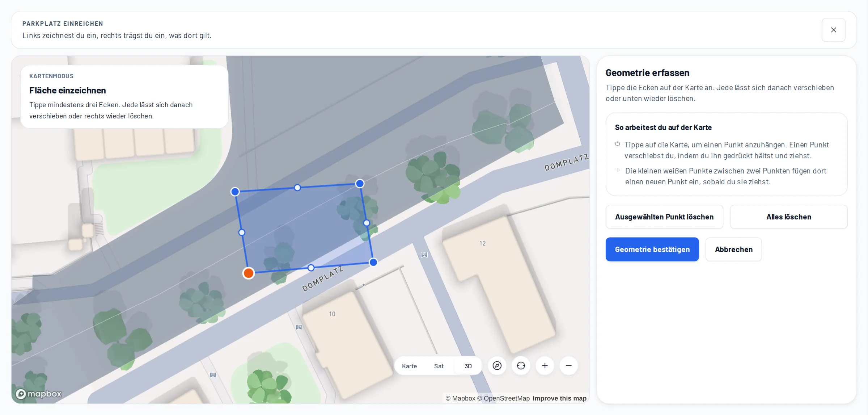868x415 pixels.
Task: Click the compass reset-bearing icon
Action: [x=497, y=366]
